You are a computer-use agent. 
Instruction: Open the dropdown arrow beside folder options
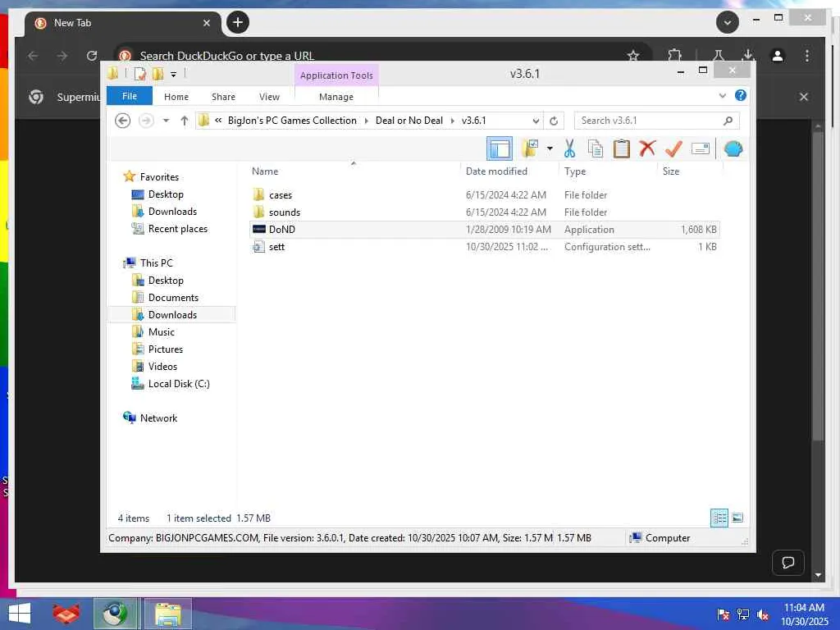(550, 148)
